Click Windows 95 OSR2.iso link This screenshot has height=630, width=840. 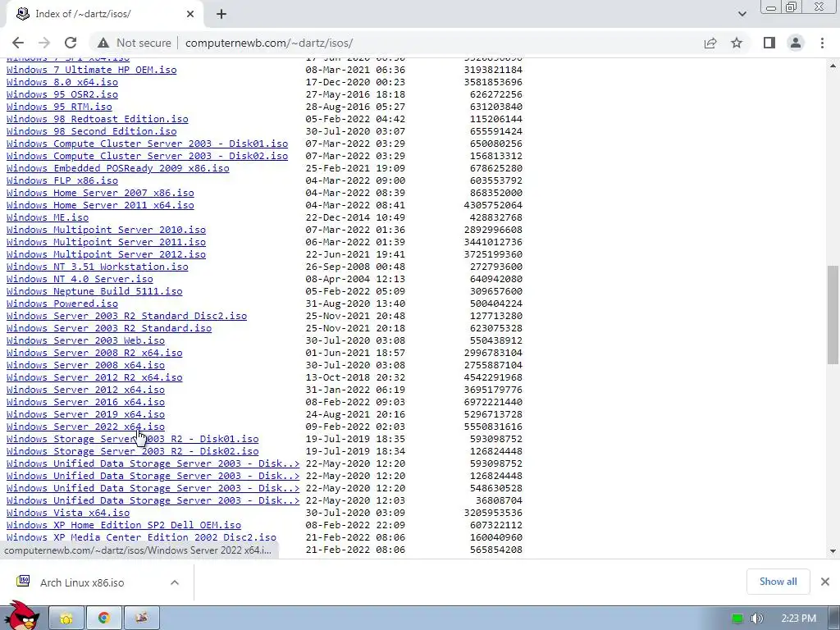(x=62, y=94)
